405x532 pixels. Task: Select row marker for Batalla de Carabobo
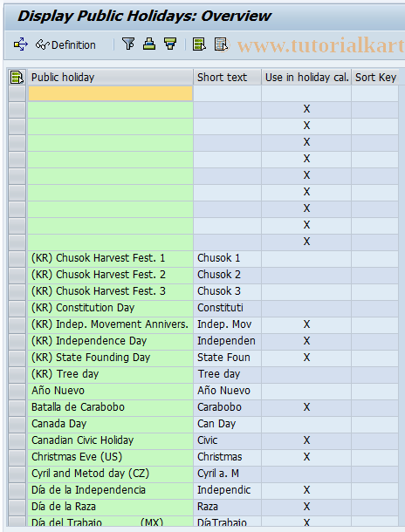[x=17, y=407]
